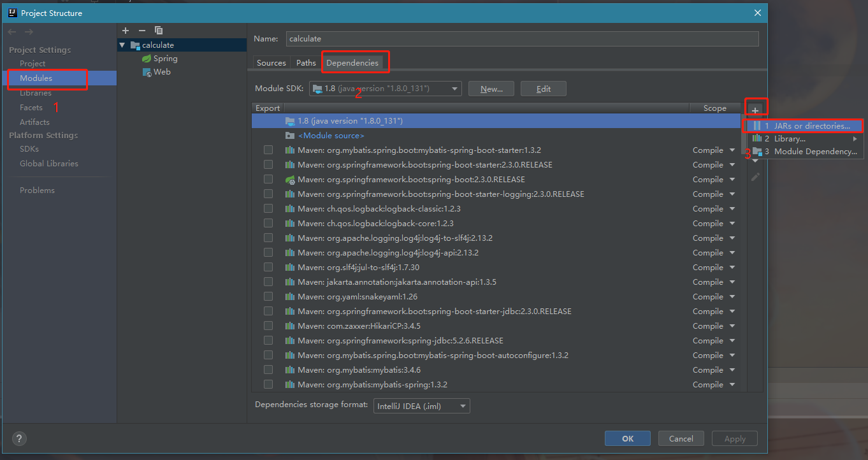Image resolution: width=868 pixels, height=460 pixels.
Task: Select the spring-boot-starter-jdbc dependency row
Action: pos(496,312)
